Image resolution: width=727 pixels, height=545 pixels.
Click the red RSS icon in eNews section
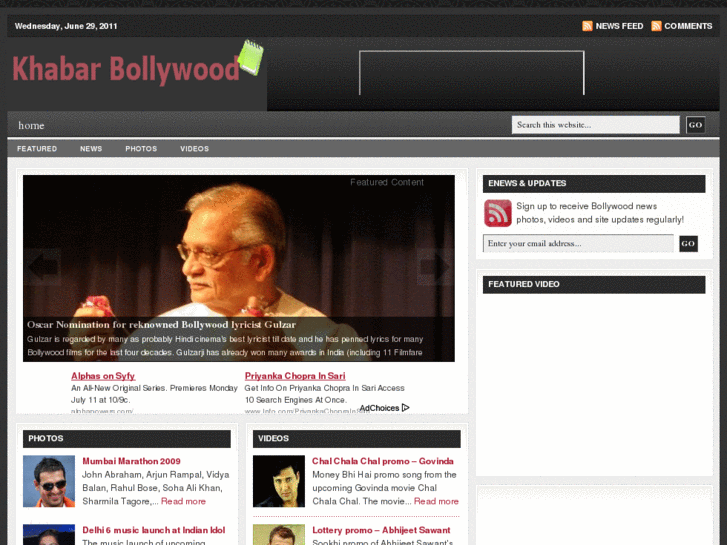[497, 213]
